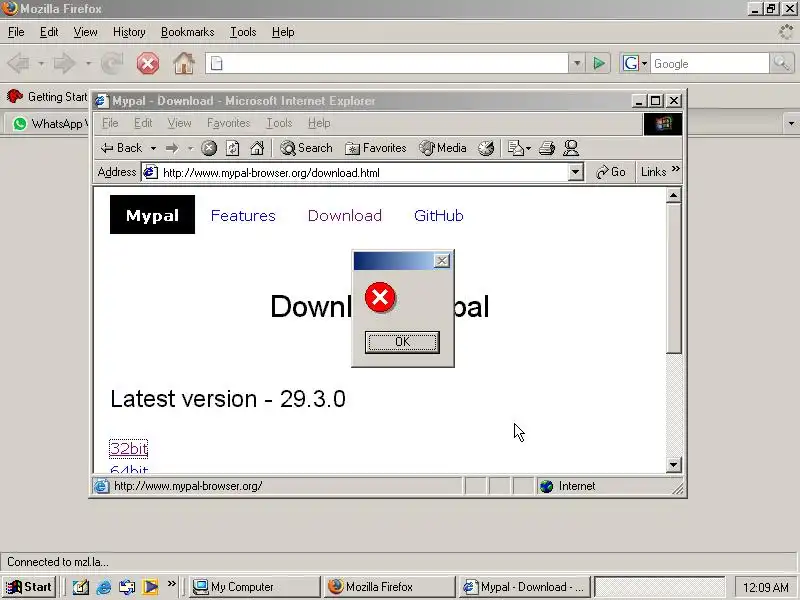
Task: Click Firefox Stop loading button
Action: (147, 64)
